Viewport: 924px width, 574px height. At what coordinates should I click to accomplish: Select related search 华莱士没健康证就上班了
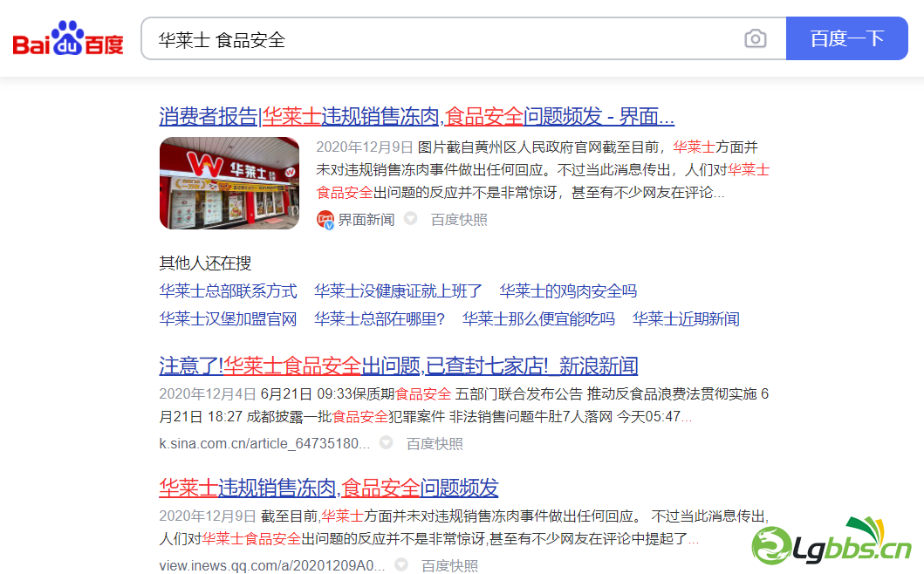(398, 291)
